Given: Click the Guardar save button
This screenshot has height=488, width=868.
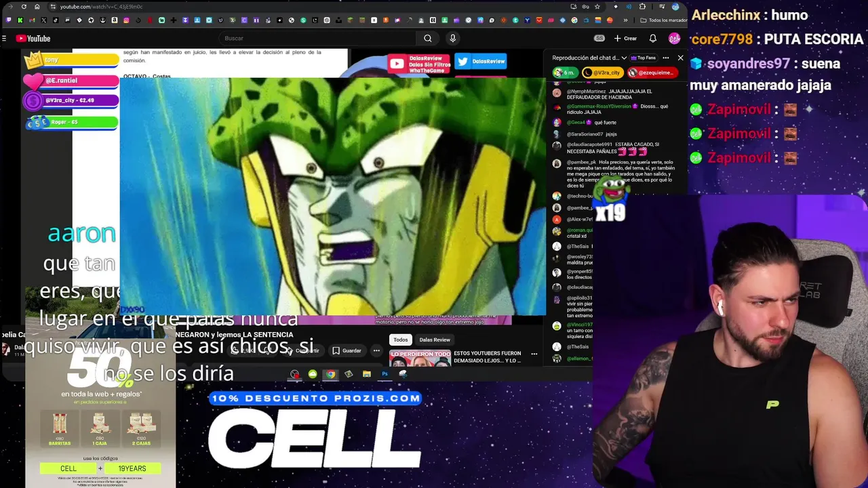Looking at the screenshot, I should click(347, 350).
